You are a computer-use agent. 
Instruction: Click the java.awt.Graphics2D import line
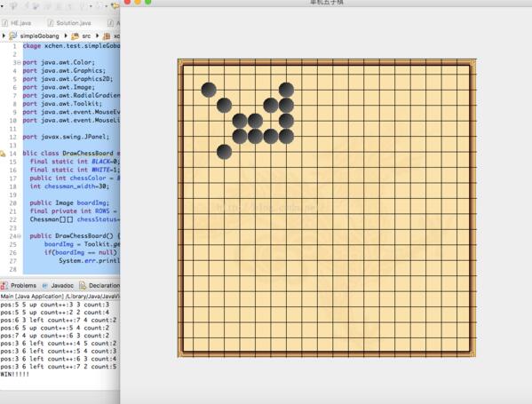click(x=67, y=79)
